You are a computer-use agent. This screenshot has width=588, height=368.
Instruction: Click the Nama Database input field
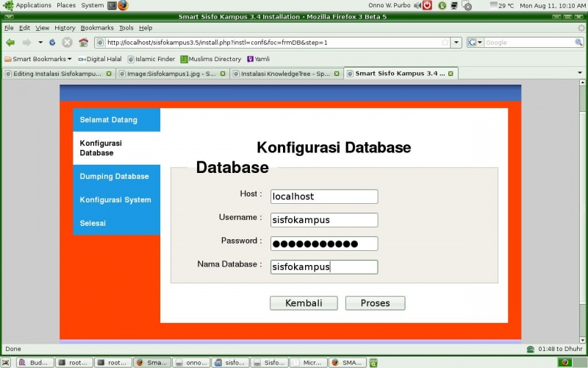(323, 267)
